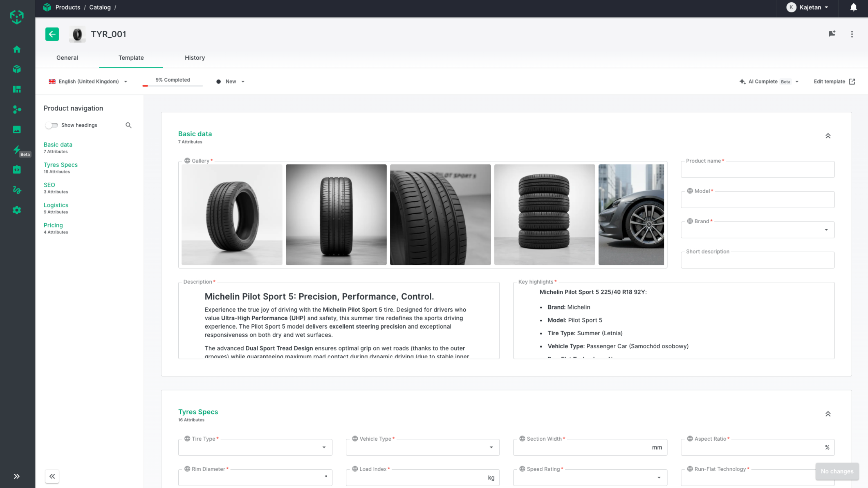Click the comment flag icon
Viewport: 868px width, 488px height.
pos(832,34)
